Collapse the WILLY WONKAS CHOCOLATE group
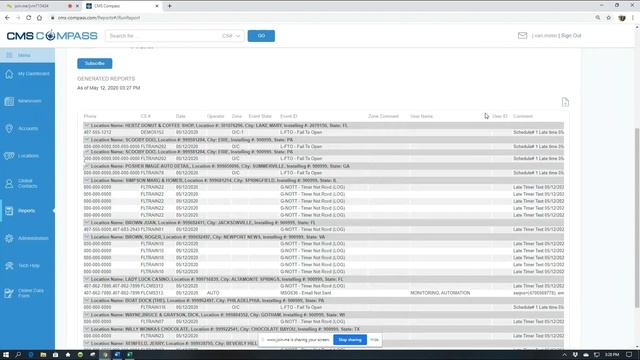This screenshot has height=360, width=640. 86,329
